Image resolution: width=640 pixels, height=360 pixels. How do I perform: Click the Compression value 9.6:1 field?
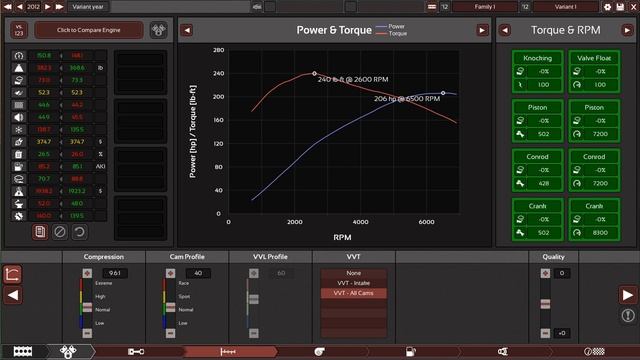[115, 273]
